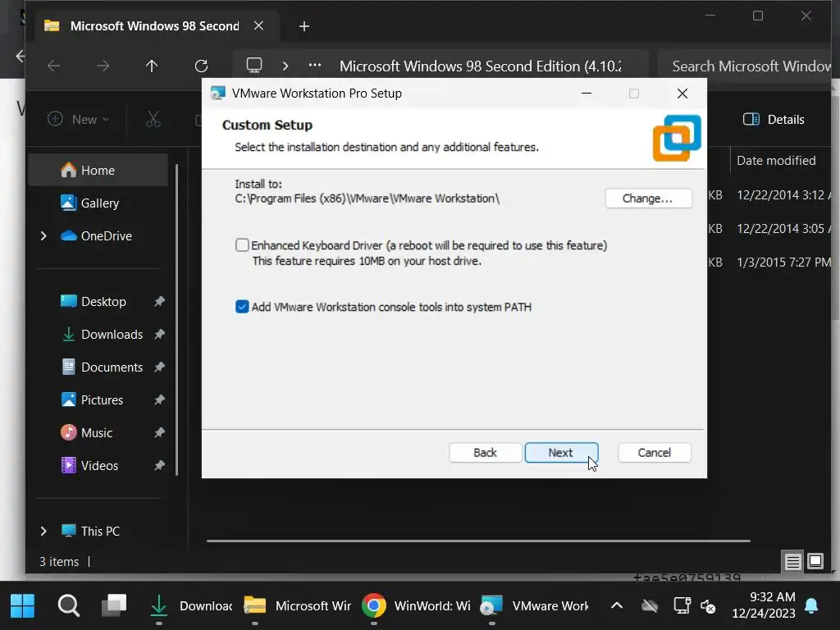Select OneDrive cloud icon in sidebar
This screenshot has height=630, width=840.
coord(69,235)
